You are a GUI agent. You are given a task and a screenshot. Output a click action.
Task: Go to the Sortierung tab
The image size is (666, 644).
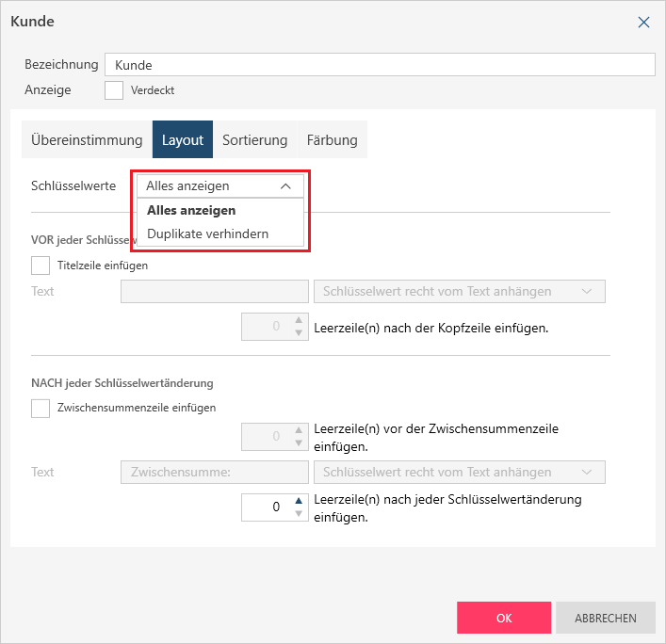254,140
